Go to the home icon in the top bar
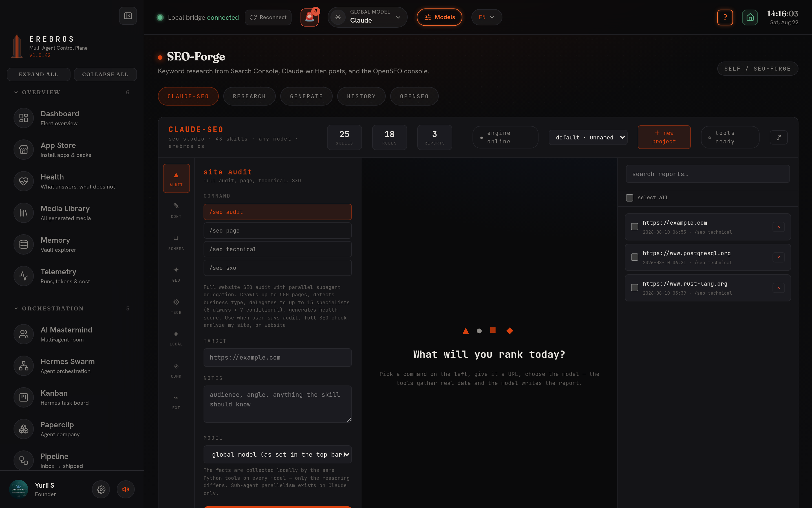 click(750, 17)
